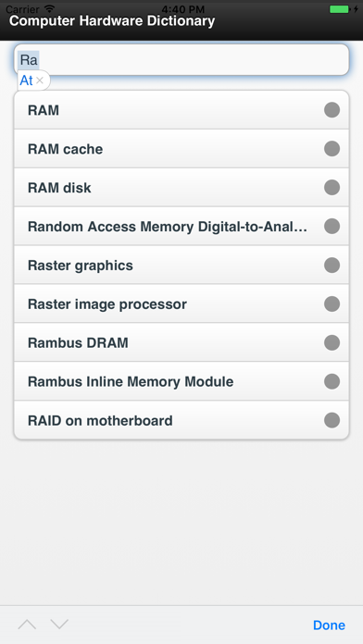Tap the gray circle beside RAM
The width and height of the screenshot is (363, 644).
[332, 110]
